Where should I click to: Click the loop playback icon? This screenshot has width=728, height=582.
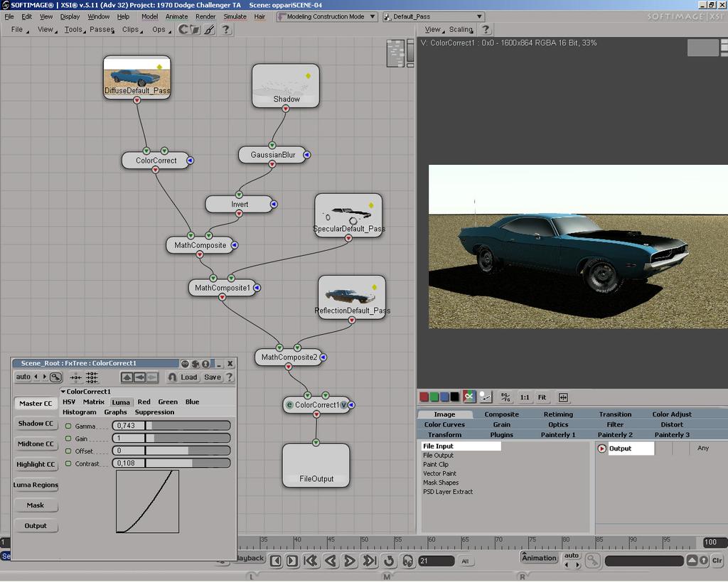(389, 561)
